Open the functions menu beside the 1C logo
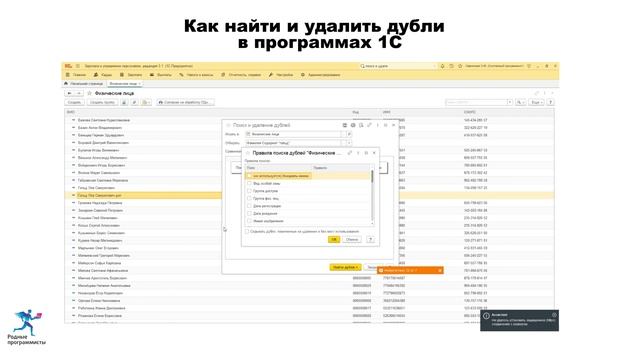 click(x=78, y=66)
